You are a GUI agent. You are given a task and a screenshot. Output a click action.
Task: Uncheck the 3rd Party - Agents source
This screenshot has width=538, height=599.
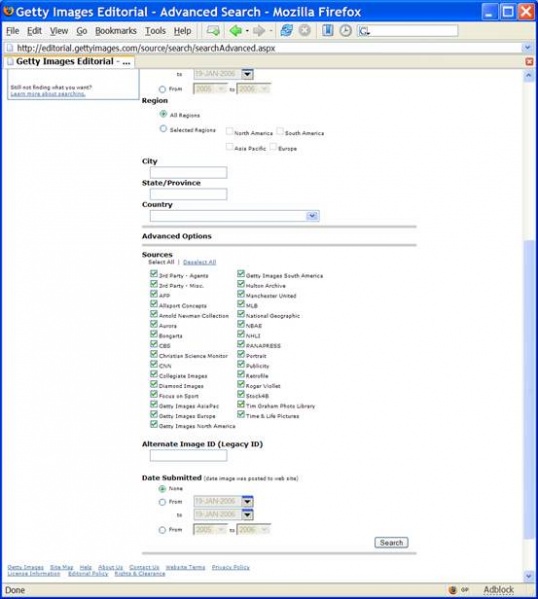point(154,274)
